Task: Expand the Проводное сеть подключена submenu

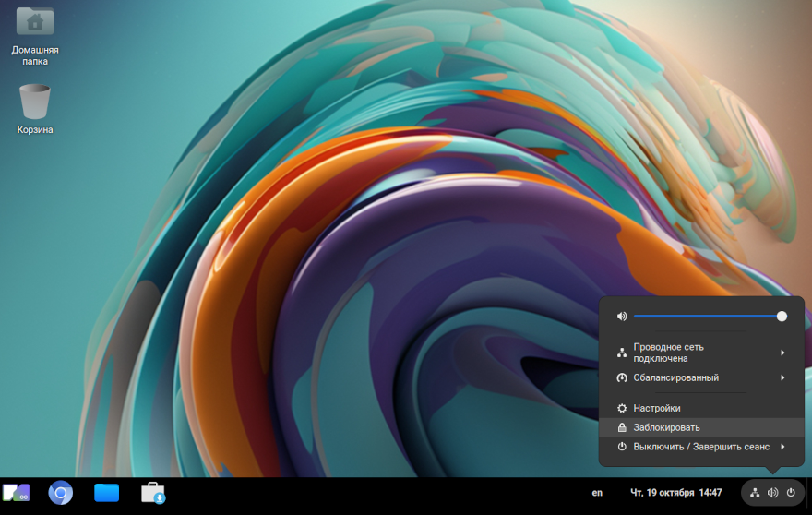Action: pos(782,353)
